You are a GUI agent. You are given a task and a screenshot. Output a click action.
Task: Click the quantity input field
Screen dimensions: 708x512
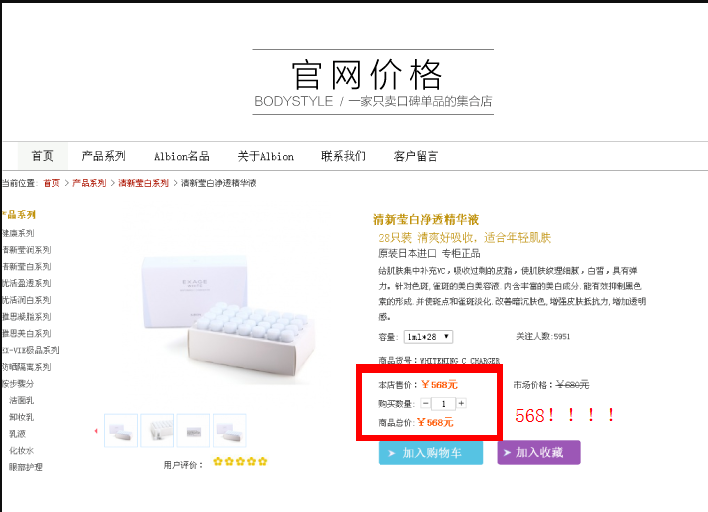coord(443,403)
